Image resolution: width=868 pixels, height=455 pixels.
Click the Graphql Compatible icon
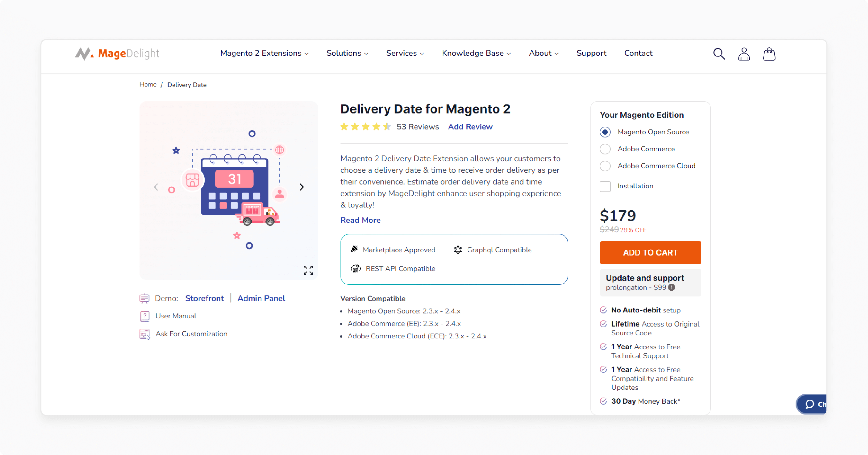pos(458,250)
